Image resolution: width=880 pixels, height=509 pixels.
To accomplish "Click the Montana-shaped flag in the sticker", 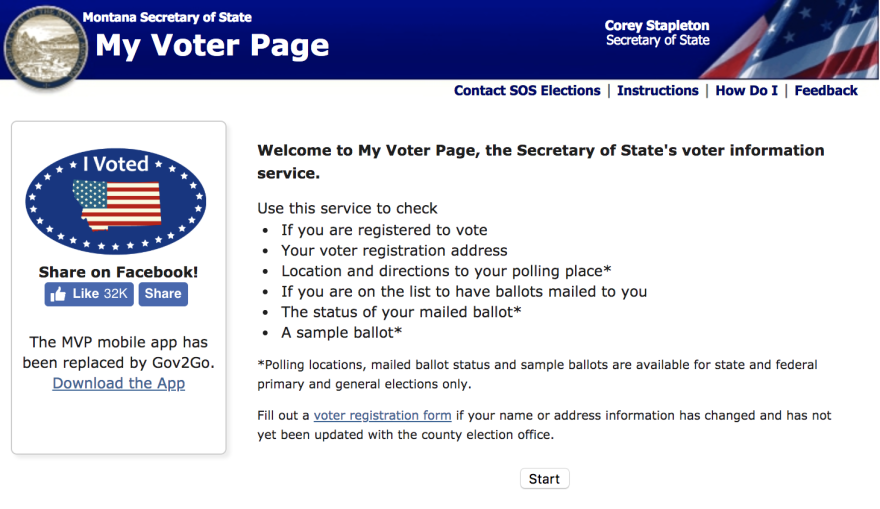I will coord(117,205).
